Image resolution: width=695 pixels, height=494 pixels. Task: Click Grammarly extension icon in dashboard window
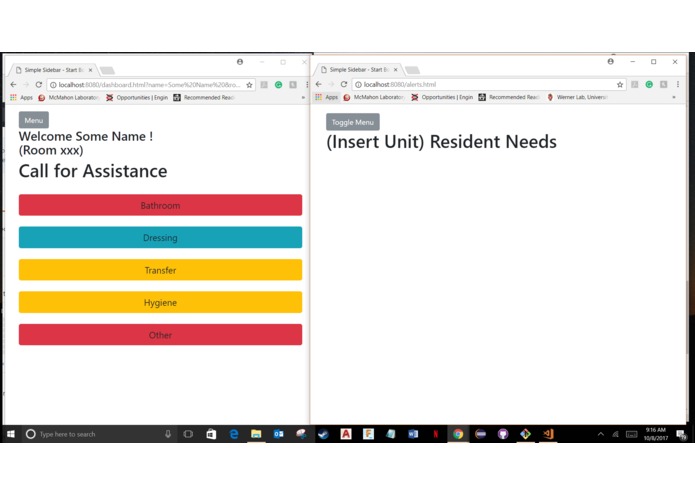(x=278, y=85)
